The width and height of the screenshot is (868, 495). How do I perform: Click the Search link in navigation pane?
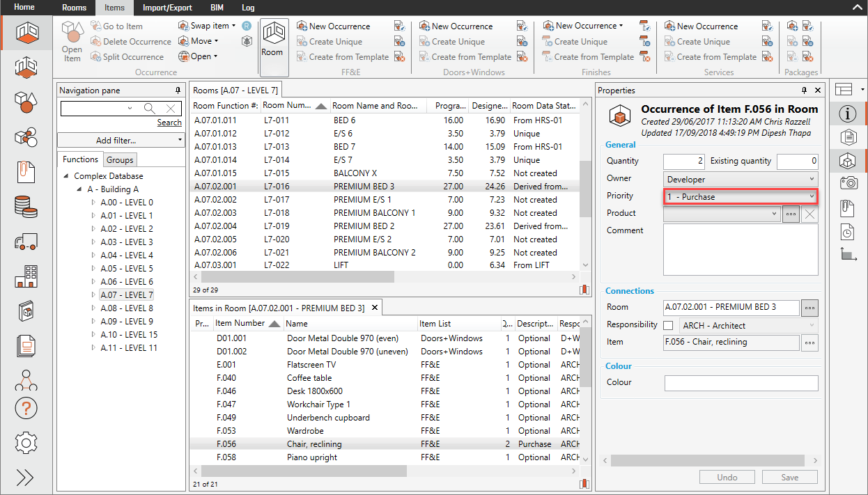click(x=169, y=123)
